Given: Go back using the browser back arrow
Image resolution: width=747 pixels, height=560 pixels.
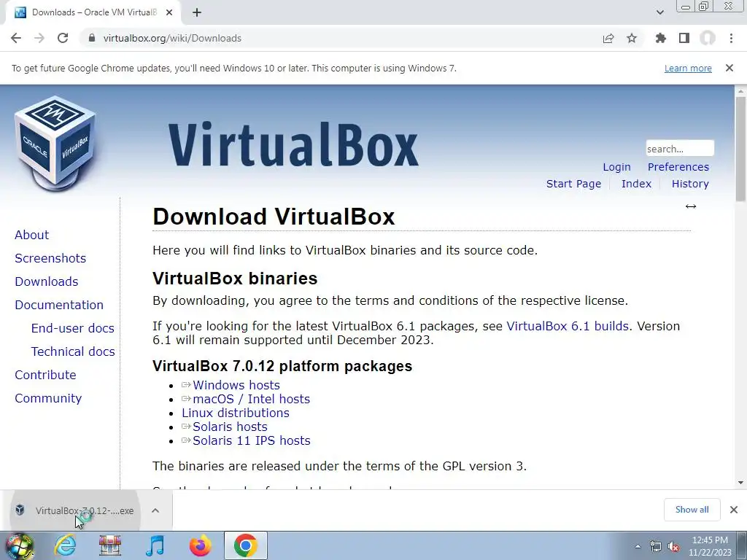Looking at the screenshot, I should click(16, 38).
